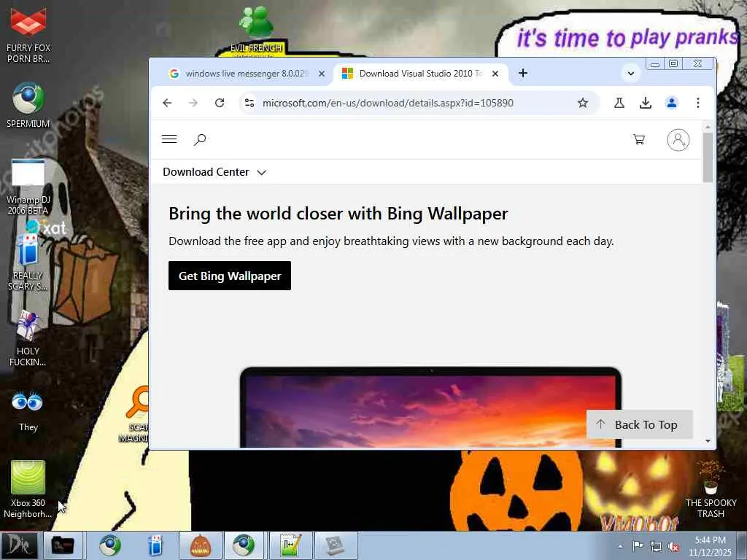Select the SCARY MAGNIFIER desktop icon

136,414
